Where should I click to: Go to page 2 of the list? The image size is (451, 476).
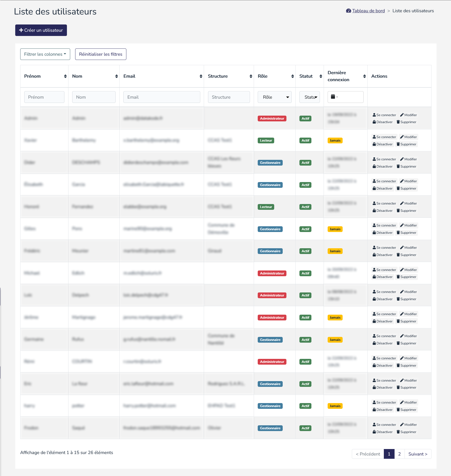click(x=399, y=454)
